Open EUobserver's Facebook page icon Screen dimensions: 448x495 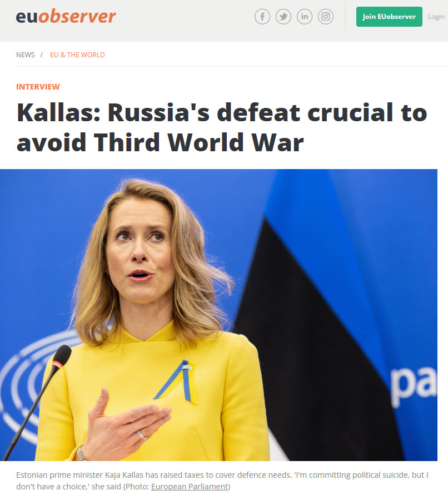262,17
